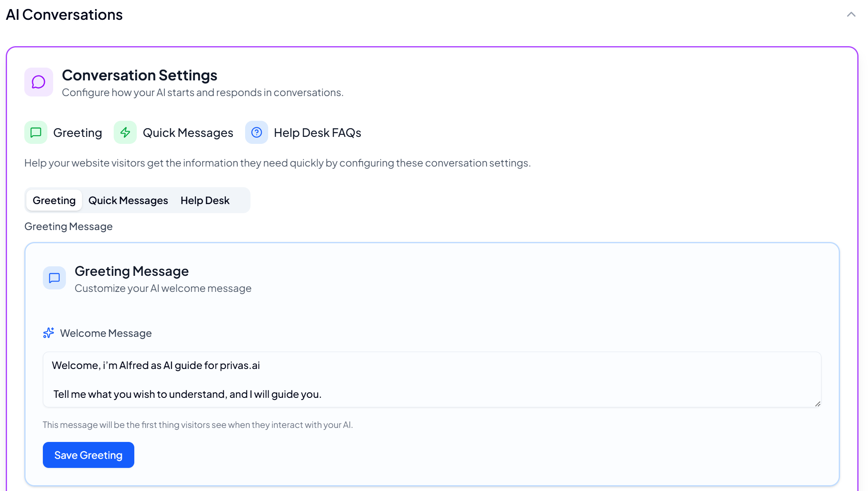
Task: Click the text area resize handle
Action: point(817,404)
